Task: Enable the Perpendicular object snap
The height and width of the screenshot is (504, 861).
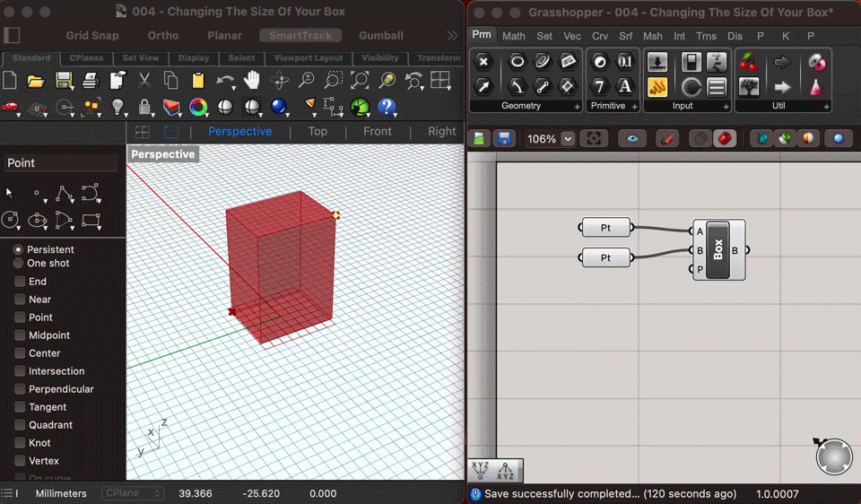Action: (x=20, y=388)
